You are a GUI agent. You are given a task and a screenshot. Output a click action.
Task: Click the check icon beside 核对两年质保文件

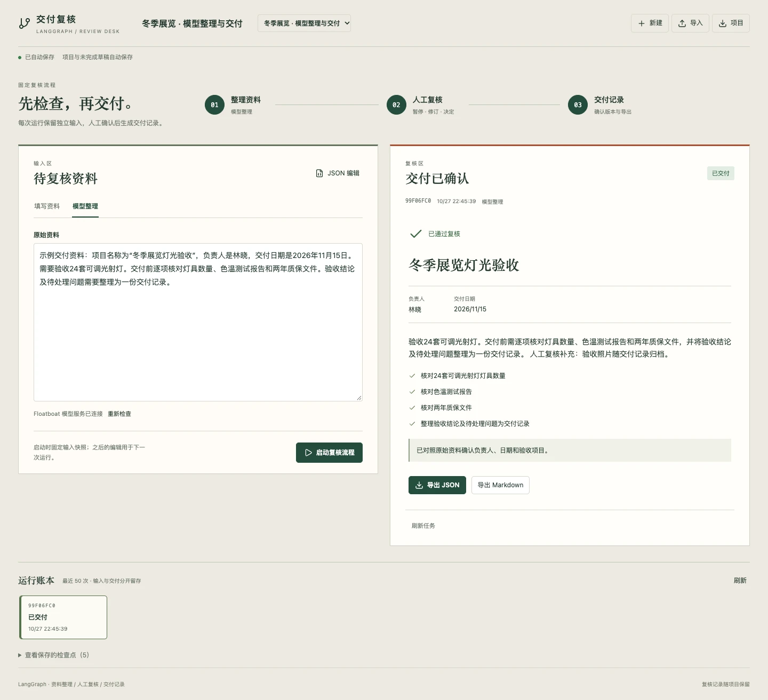[412, 408]
